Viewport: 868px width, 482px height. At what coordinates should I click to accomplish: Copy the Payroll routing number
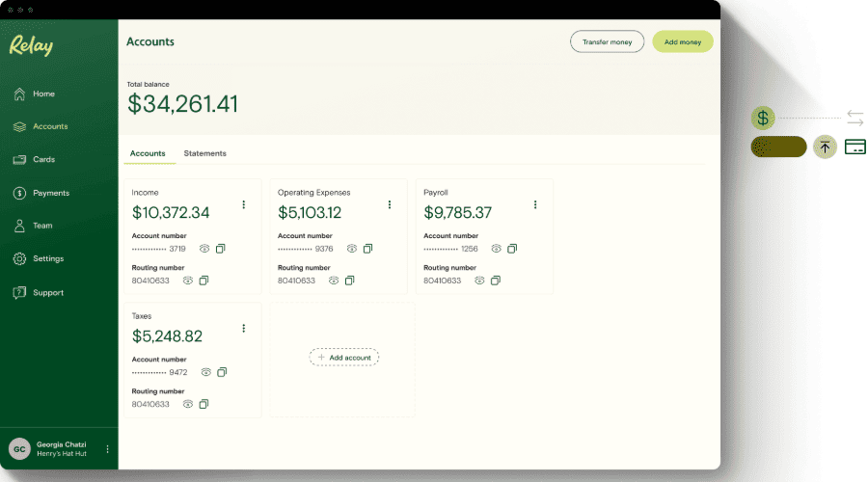495,281
